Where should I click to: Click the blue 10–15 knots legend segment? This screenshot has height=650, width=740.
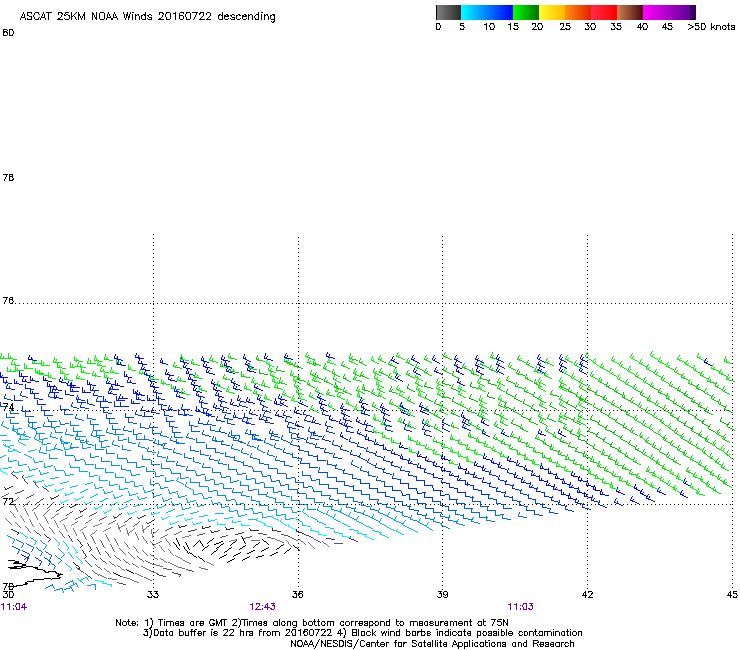(500, 12)
